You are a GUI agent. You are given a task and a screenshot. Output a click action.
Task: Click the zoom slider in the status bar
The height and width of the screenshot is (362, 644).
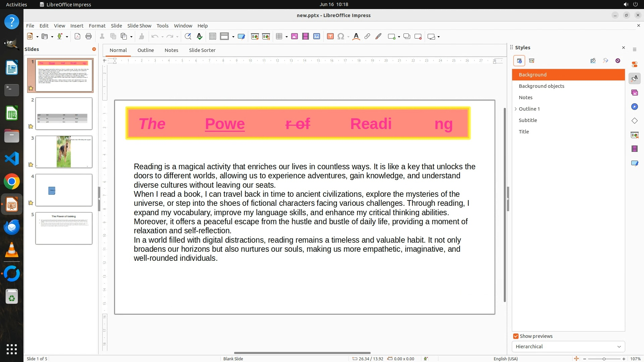(x=604, y=359)
